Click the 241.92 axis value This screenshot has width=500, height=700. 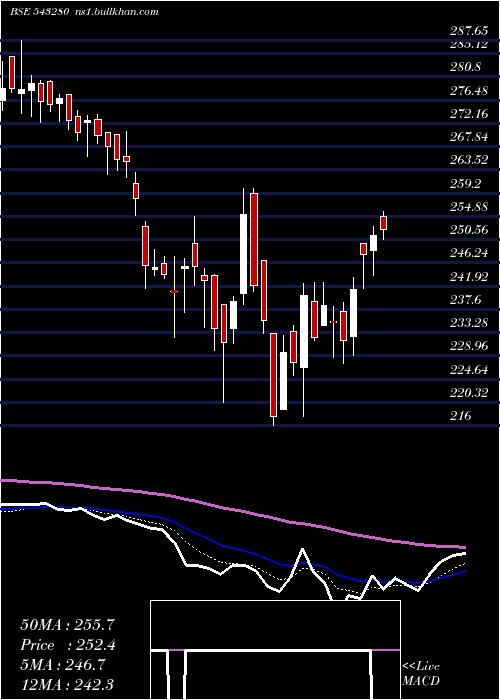pos(469,276)
